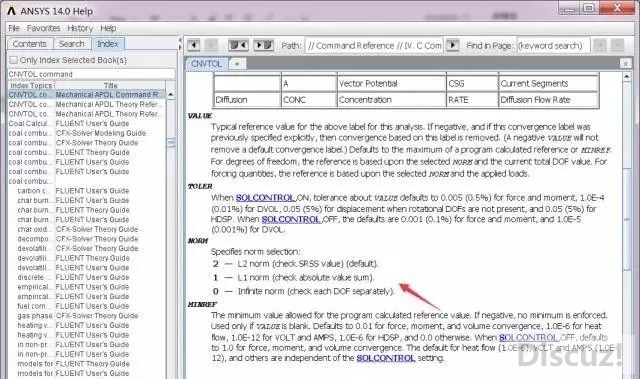This screenshot has width=640, height=379.
Task: Minimize the ANSYS 14.0 Help window
Action: click(569, 8)
